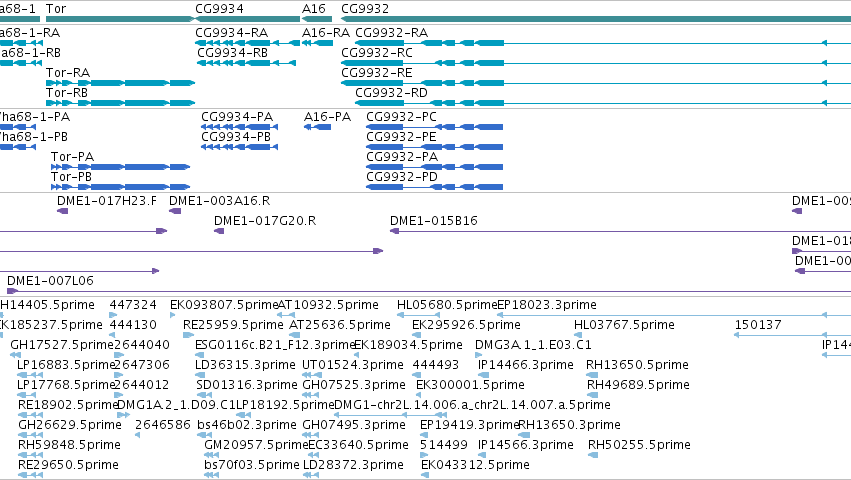Click transcript CG9932-RC
Screen dimensions: 851x480
[377, 53]
